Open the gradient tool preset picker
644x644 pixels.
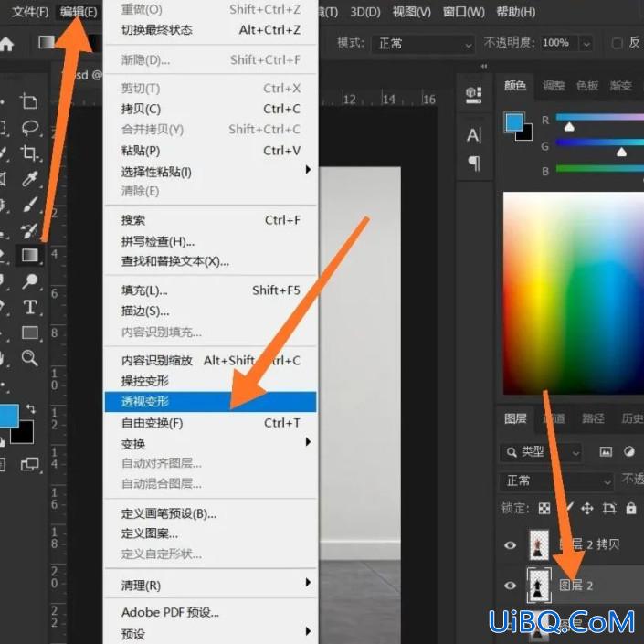click(47, 42)
